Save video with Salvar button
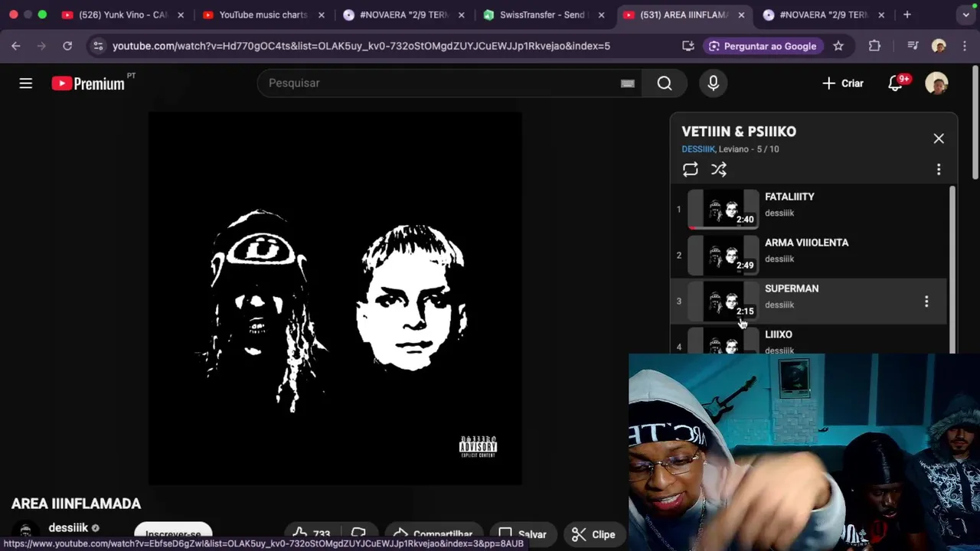Image resolution: width=980 pixels, height=551 pixels. (522, 533)
